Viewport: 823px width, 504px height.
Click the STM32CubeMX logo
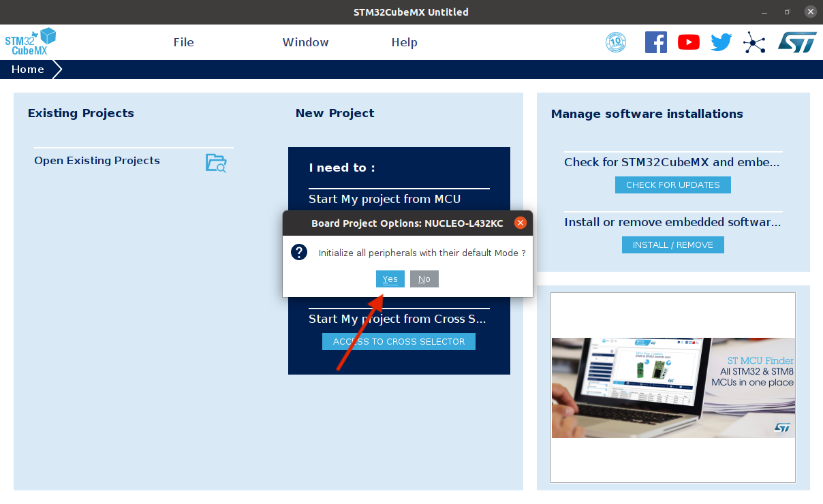31,42
